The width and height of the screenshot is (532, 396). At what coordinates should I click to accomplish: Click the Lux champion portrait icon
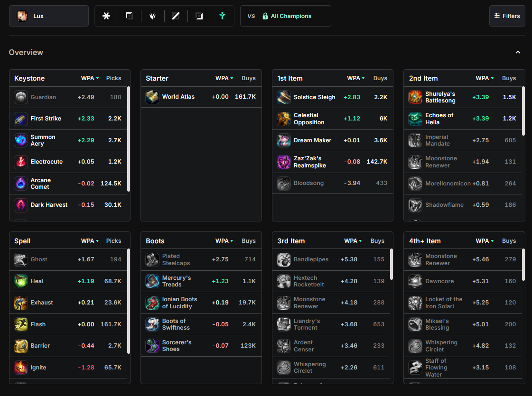point(22,16)
